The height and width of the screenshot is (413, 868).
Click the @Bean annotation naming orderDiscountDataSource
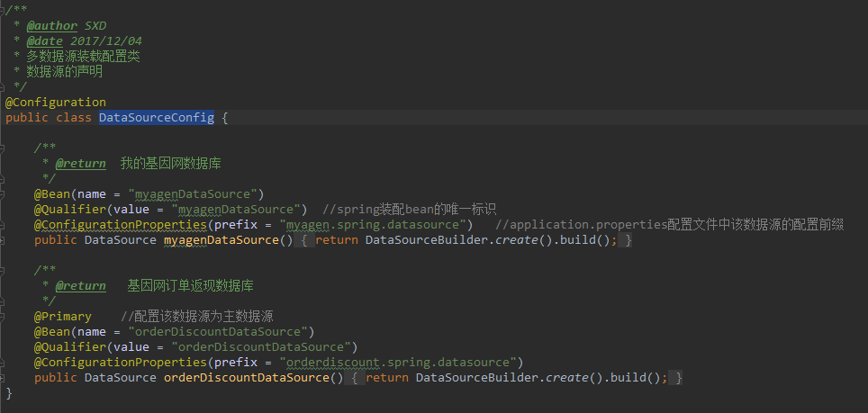click(52, 332)
